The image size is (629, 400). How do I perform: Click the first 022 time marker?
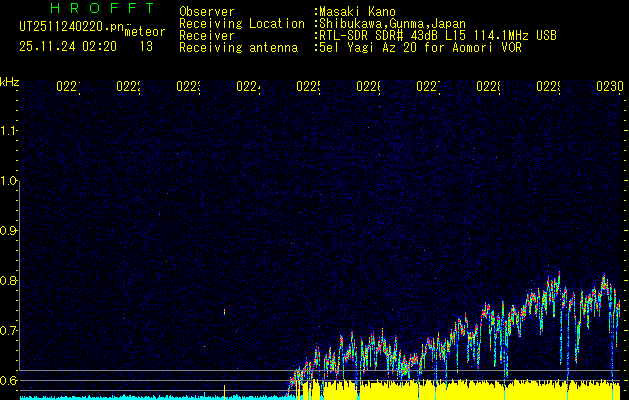[x=67, y=88]
